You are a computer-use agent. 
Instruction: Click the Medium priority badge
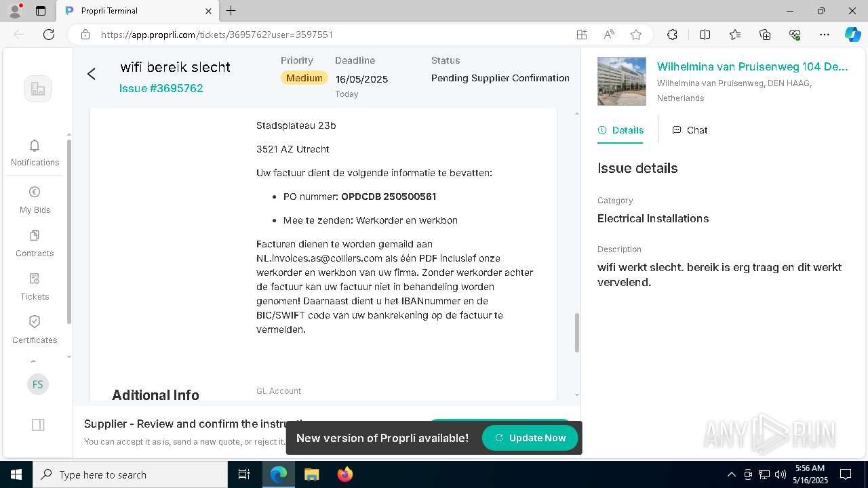tap(304, 78)
